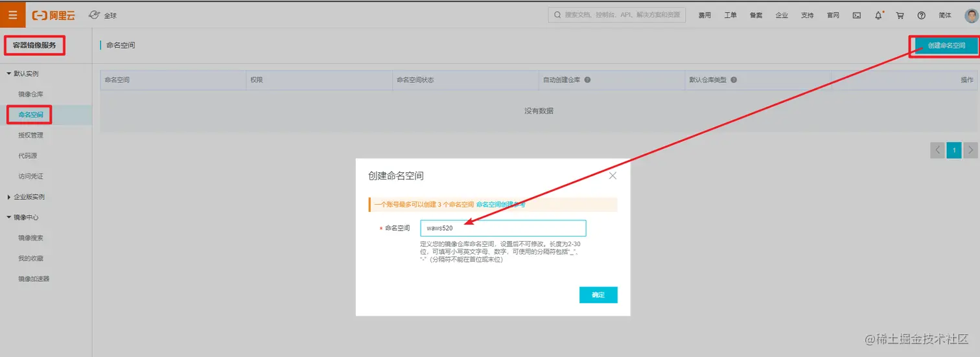This screenshot has width=980, height=357.
Task: Open the shopping cart icon
Action: click(900, 16)
